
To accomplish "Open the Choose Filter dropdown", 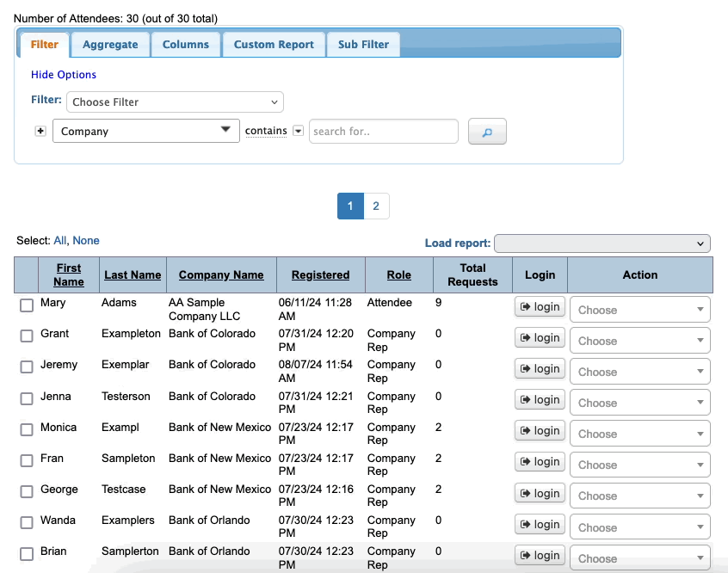I will 175,102.
